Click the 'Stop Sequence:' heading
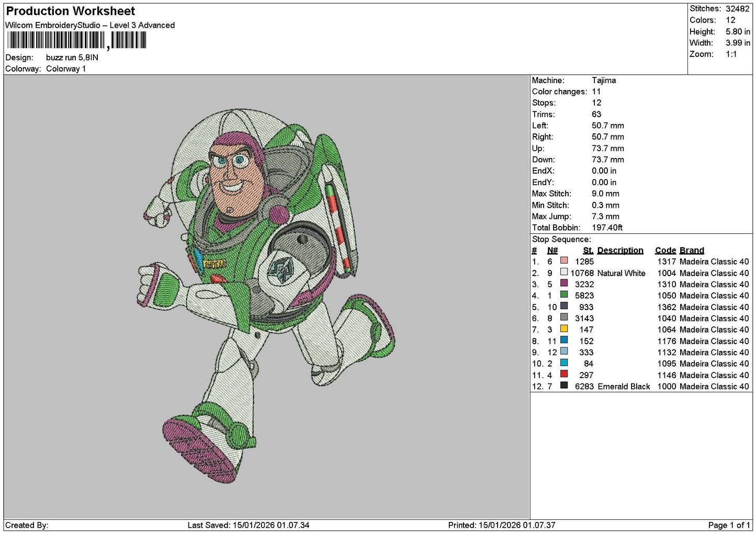The image size is (756, 534). click(x=561, y=240)
